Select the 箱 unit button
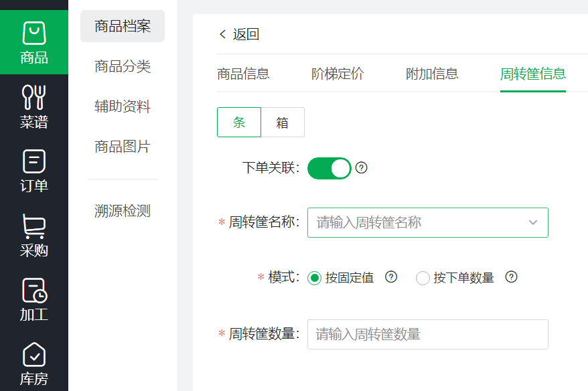This screenshot has height=391, width=588. click(x=283, y=123)
